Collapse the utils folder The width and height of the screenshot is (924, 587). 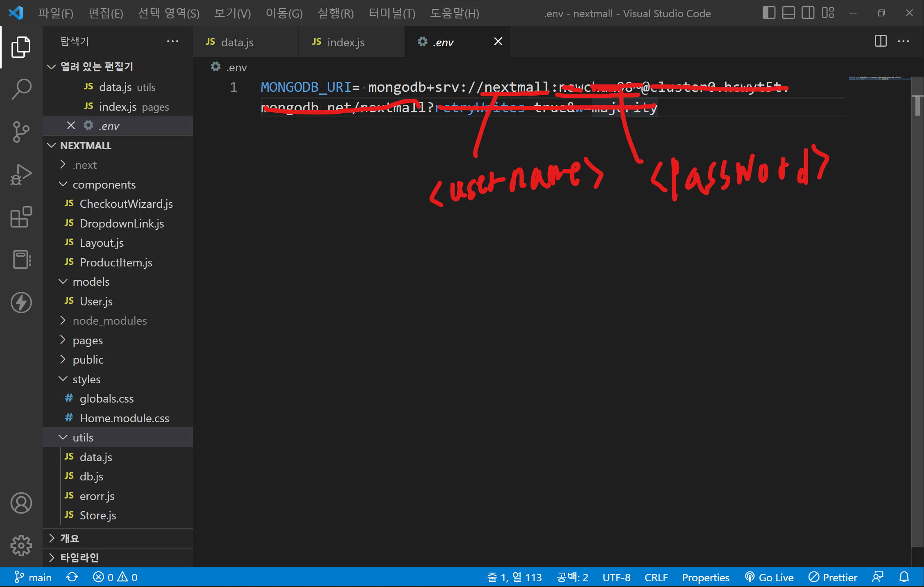[118, 437]
